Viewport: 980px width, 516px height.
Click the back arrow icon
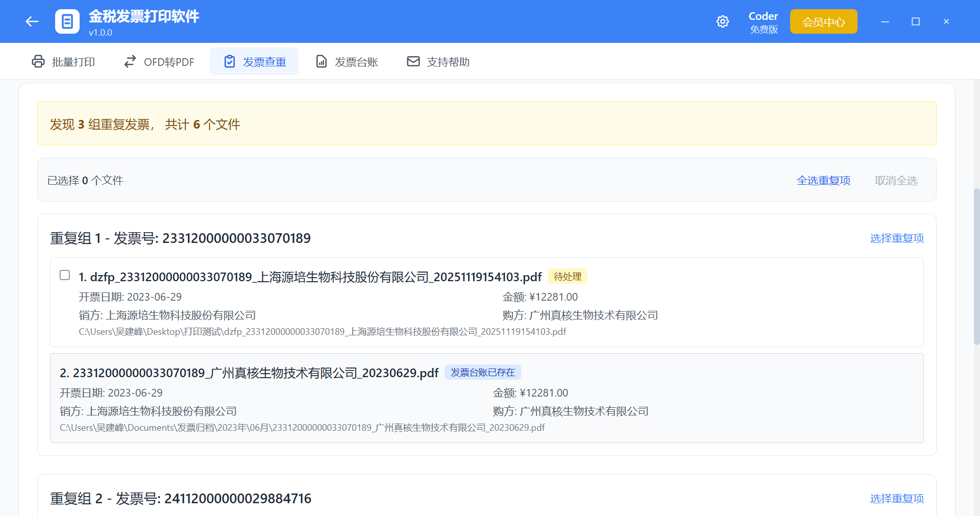click(32, 21)
